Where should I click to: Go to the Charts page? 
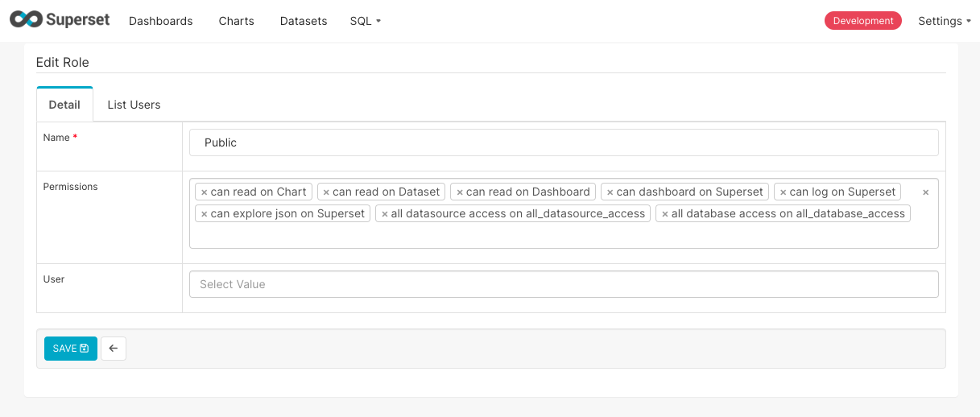236,21
